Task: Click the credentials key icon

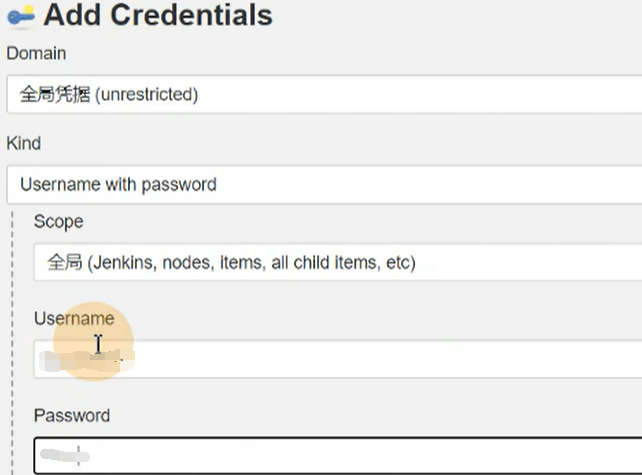Action: point(21,15)
